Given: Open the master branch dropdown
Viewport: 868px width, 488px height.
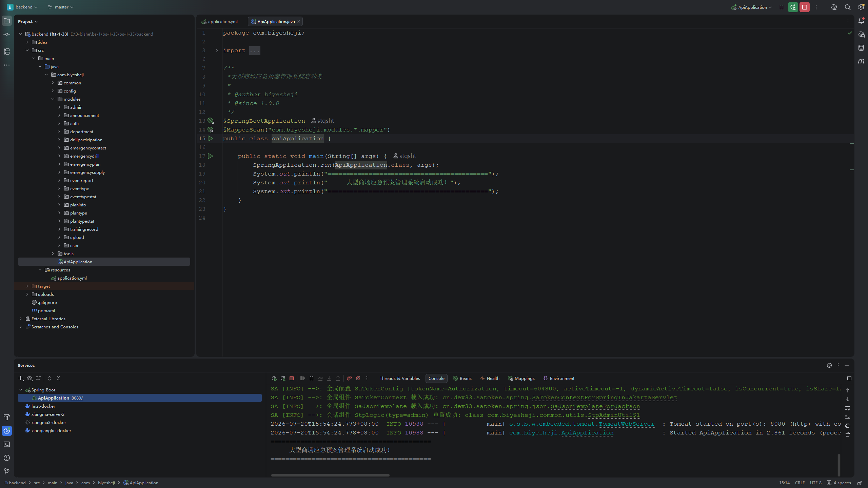Looking at the screenshot, I should [61, 7].
